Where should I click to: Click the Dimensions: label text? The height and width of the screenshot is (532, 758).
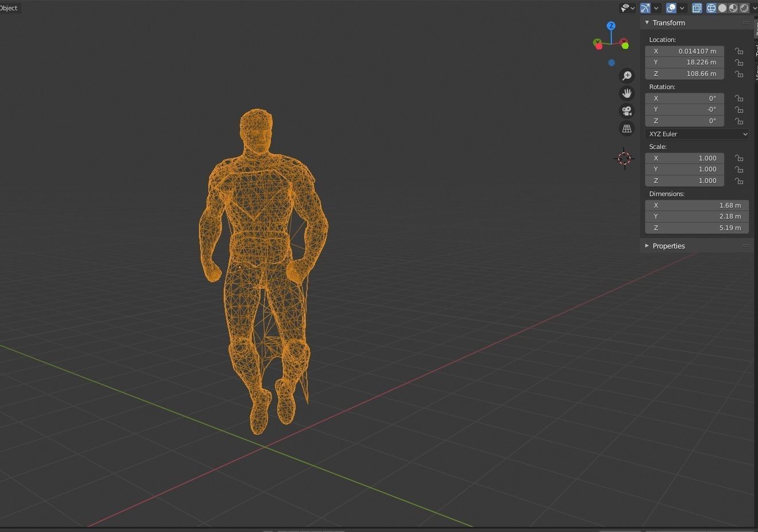[667, 194]
